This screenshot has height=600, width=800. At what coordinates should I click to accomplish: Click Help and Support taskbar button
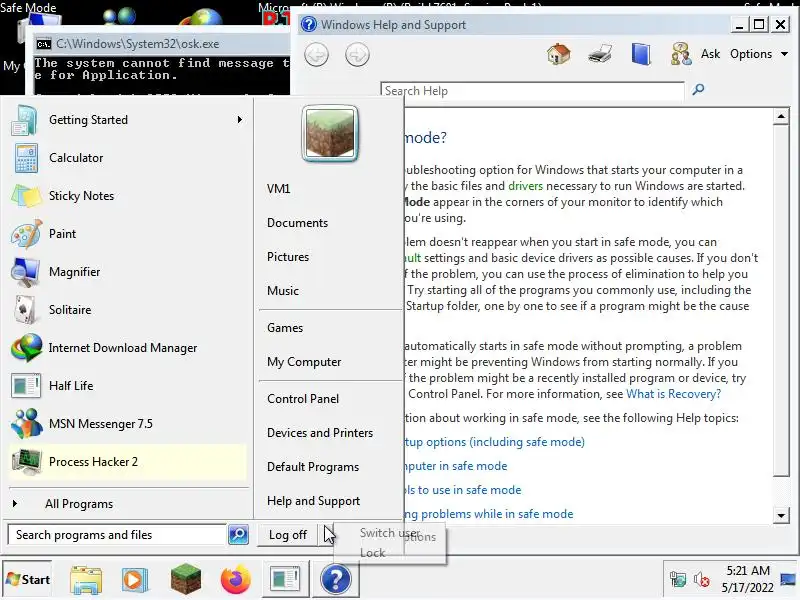(x=336, y=579)
